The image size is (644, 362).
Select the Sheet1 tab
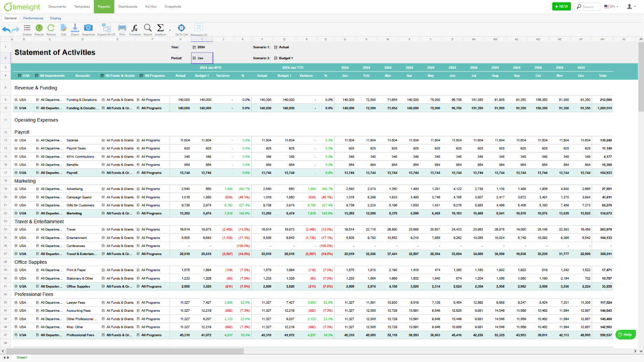[22, 358]
